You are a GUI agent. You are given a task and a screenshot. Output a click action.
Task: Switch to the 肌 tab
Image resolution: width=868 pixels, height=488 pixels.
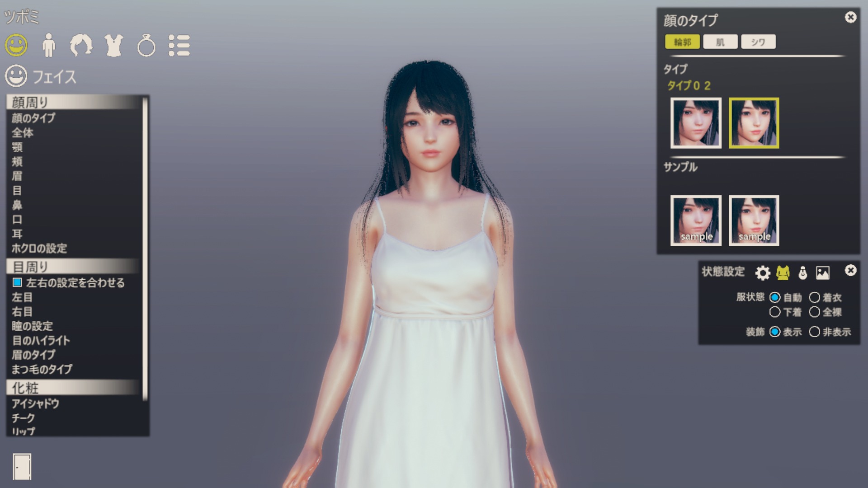point(720,42)
